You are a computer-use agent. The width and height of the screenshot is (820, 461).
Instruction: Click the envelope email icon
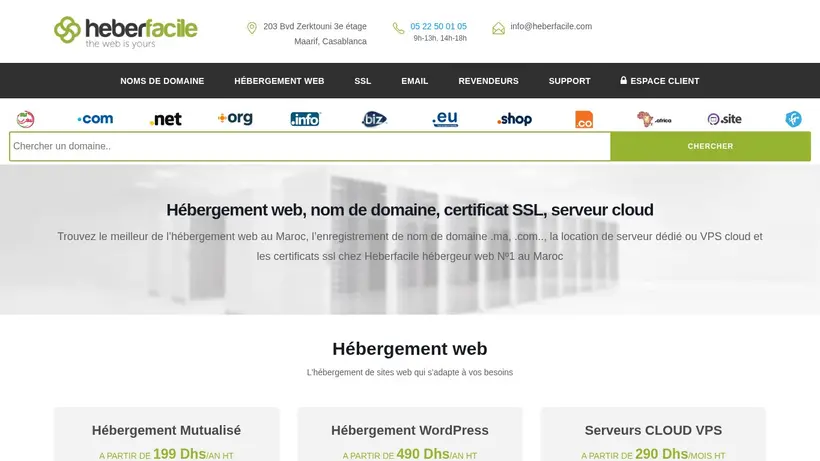click(x=498, y=28)
